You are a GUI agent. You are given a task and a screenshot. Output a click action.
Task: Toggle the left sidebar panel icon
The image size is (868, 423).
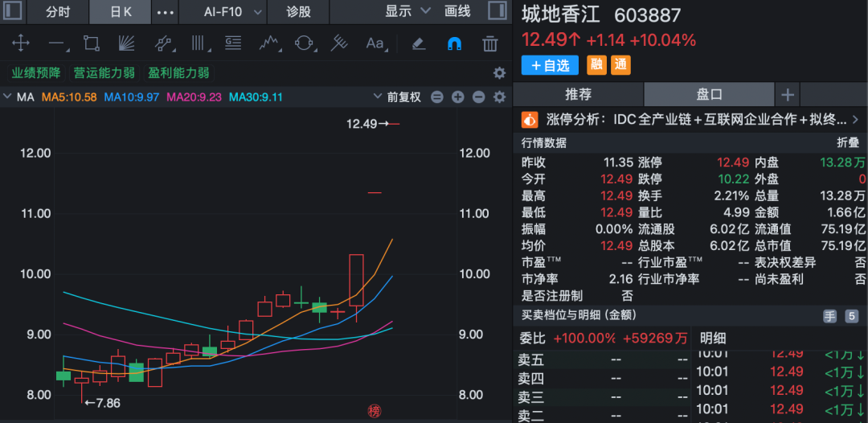[13, 11]
